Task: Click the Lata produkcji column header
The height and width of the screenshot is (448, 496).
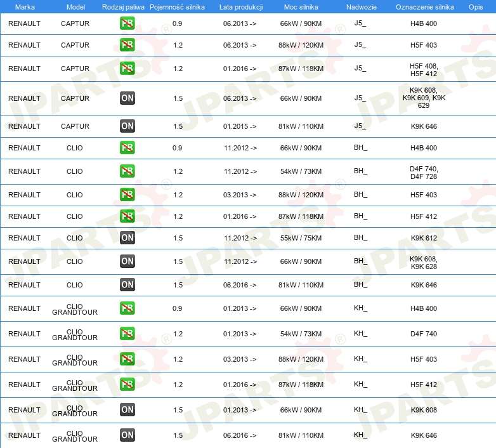Action: (x=241, y=7)
